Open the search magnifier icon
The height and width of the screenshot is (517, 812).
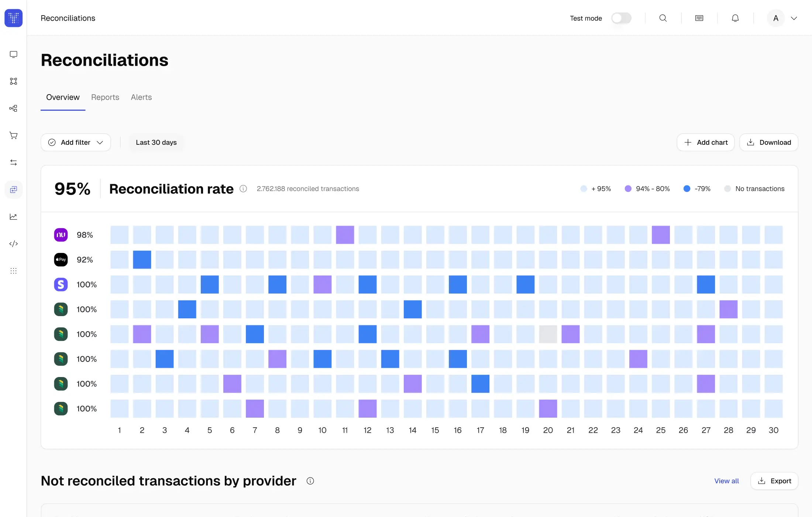click(x=663, y=18)
